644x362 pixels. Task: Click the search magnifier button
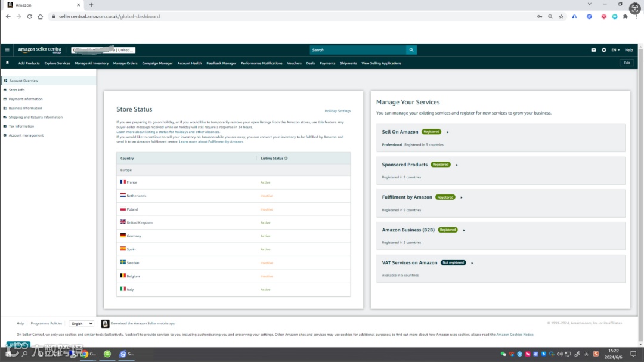pyautogui.click(x=411, y=50)
